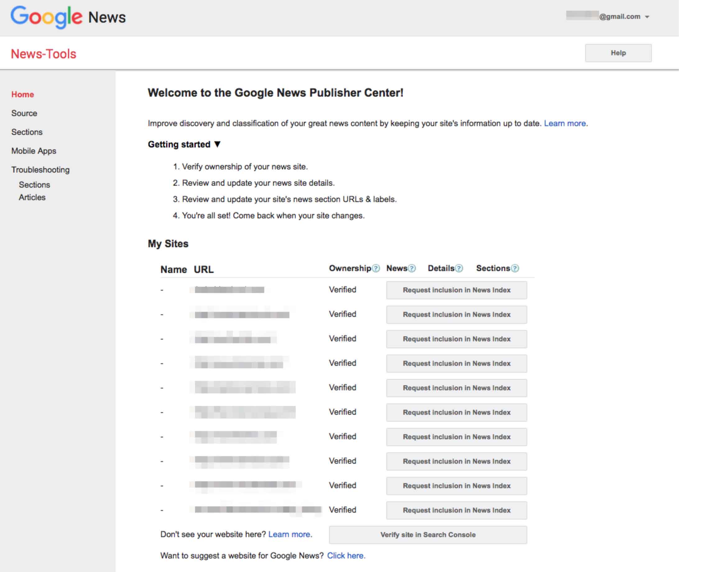The width and height of the screenshot is (728, 572).
Task: Click the first Request inclusion in News Index button
Action: [x=456, y=290]
